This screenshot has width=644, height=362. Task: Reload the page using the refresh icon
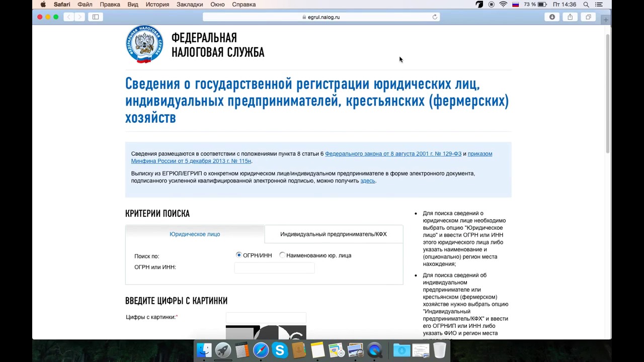point(435,17)
